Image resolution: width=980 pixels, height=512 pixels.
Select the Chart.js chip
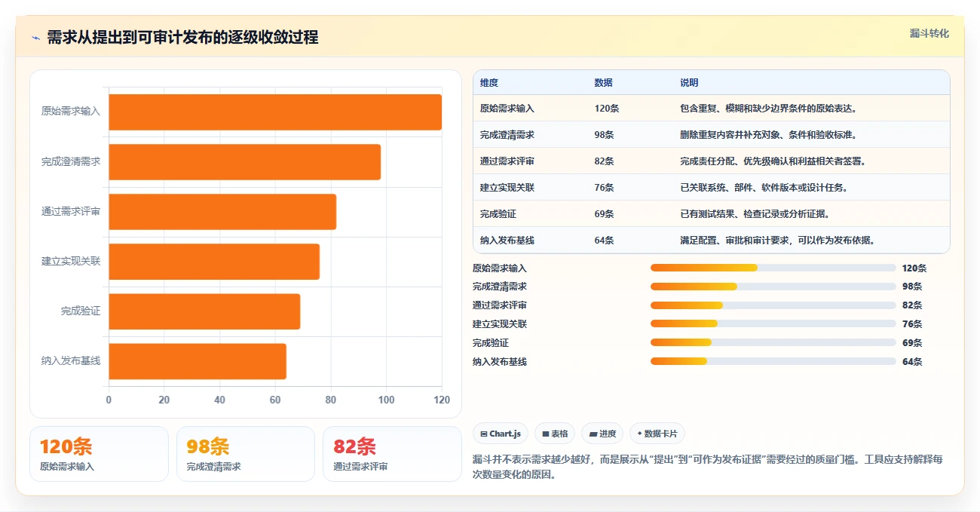pyautogui.click(x=501, y=434)
